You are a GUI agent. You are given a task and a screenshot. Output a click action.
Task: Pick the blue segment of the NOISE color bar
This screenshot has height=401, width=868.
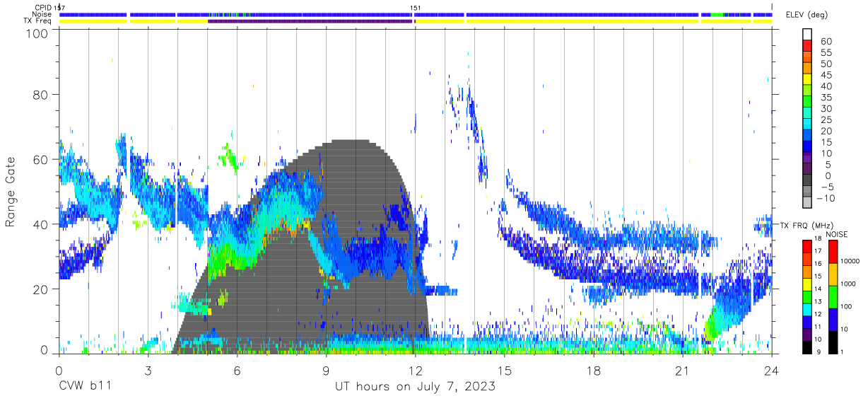click(832, 320)
